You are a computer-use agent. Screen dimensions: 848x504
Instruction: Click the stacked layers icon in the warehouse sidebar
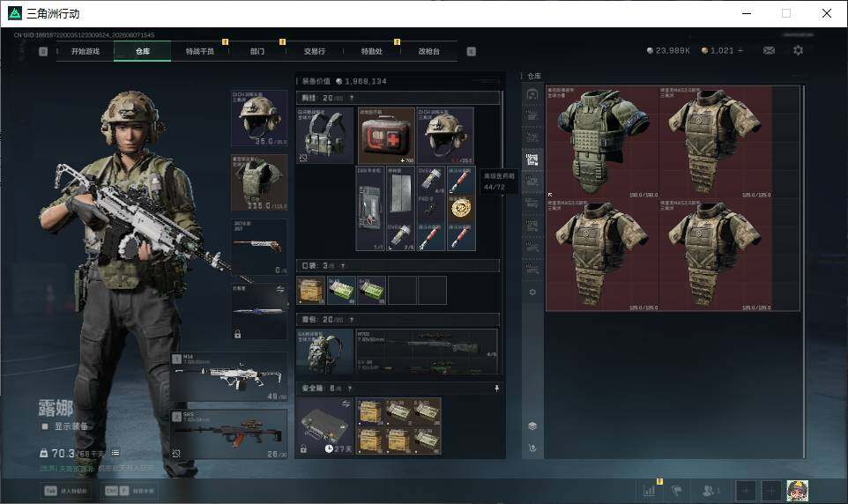point(532,426)
